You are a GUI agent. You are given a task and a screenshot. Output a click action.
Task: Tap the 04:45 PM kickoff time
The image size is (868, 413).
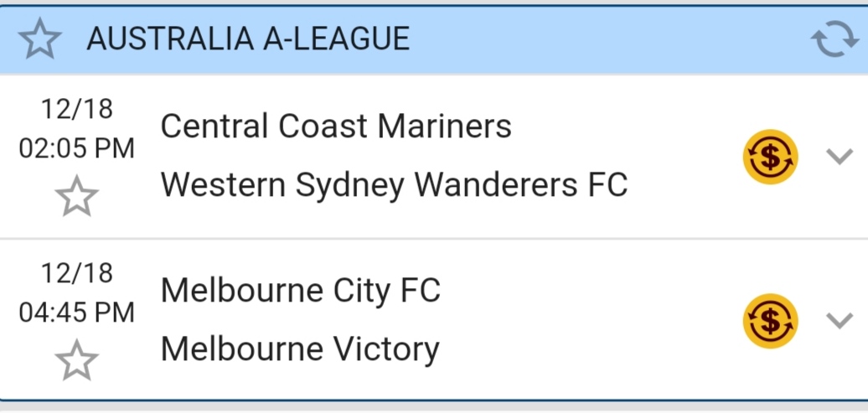click(76, 312)
